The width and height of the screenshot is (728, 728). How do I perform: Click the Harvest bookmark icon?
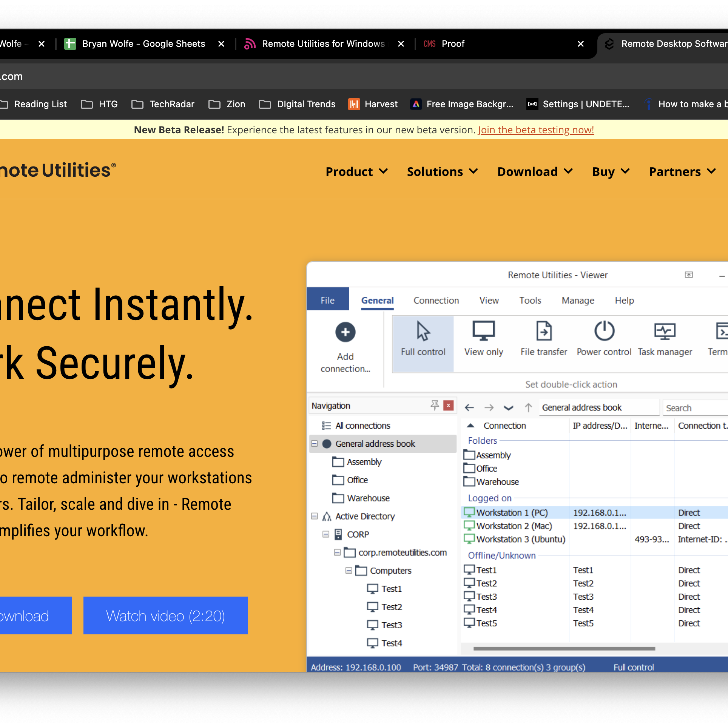click(x=354, y=104)
